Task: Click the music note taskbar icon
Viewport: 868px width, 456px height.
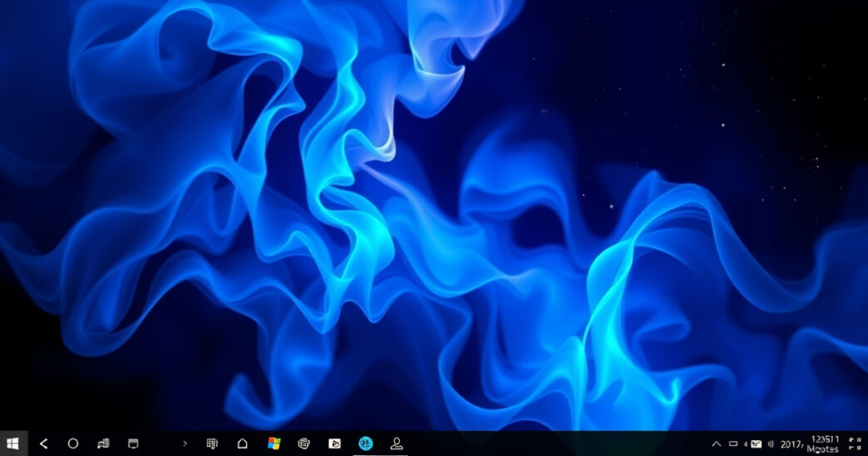Action: 103,444
